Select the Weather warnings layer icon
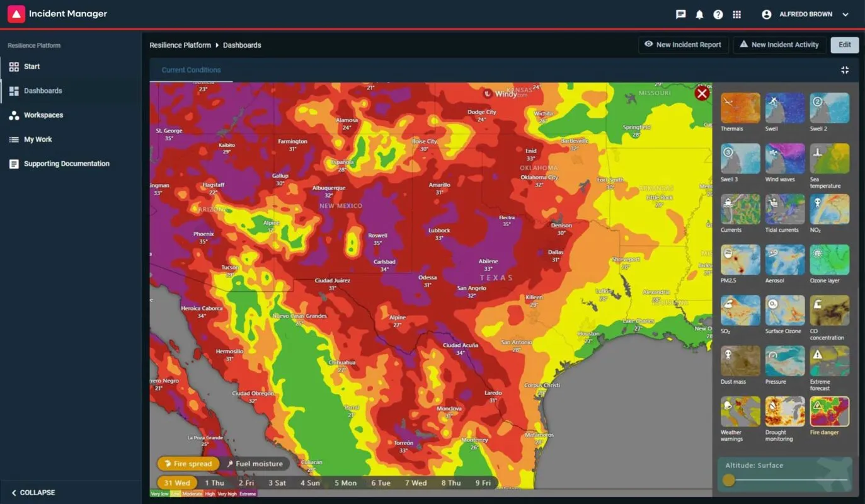Screen dimensions: 865x504 [740, 411]
